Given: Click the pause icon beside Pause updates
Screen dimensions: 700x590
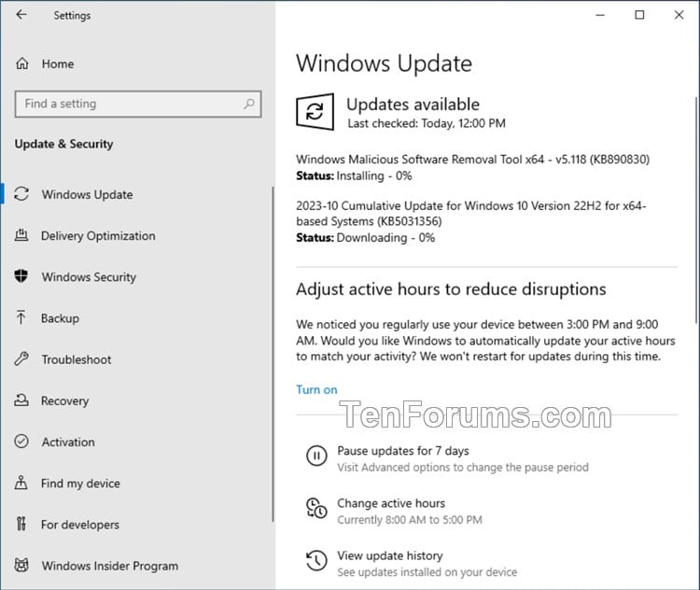Looking at the screenshot, I should point(316,456).
